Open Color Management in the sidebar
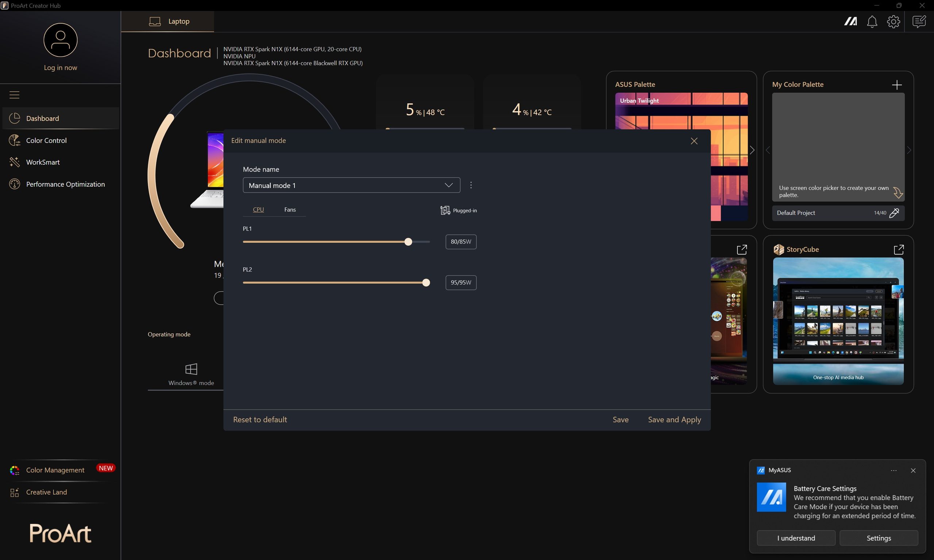The height and width of the screenshot is (560, 934). pyautogui.click(x=61, y=470)
